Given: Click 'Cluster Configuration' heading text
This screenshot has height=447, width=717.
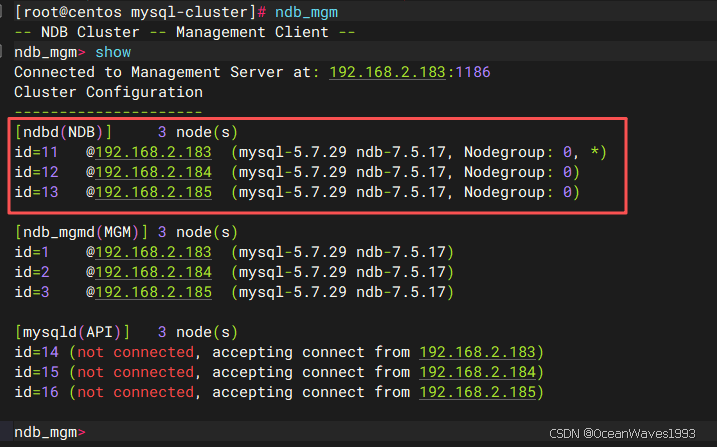Looking at the screenshot, I should coord(108,92).
